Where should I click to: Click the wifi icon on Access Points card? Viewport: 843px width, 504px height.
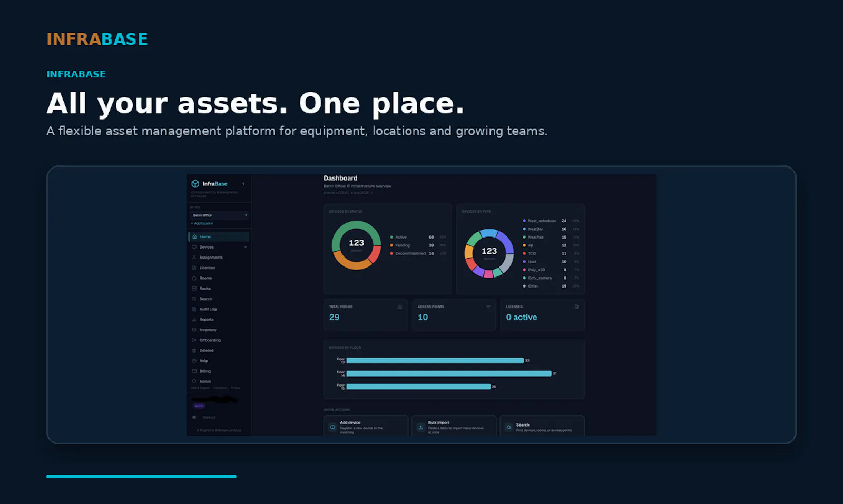tap(488, 307)
